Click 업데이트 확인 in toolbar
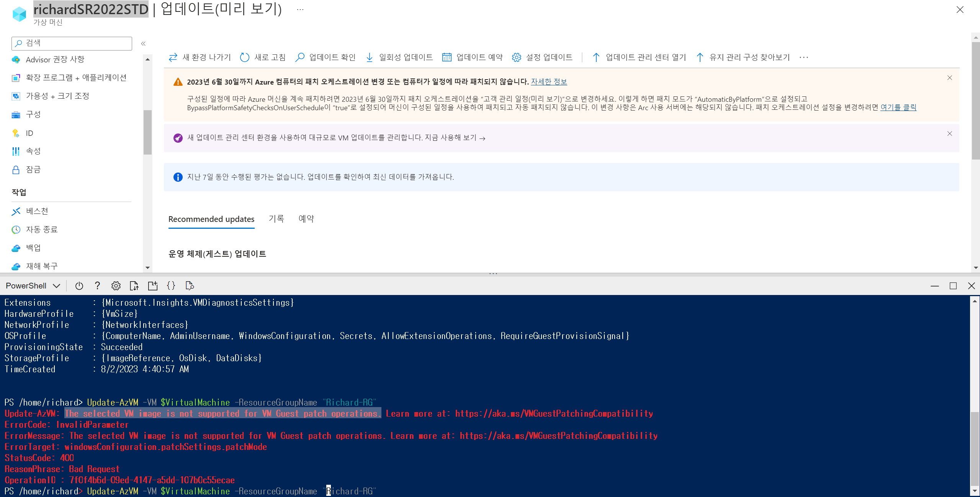Screen dimensions: 980x497 pyautogui.click(x=326, y=57)
